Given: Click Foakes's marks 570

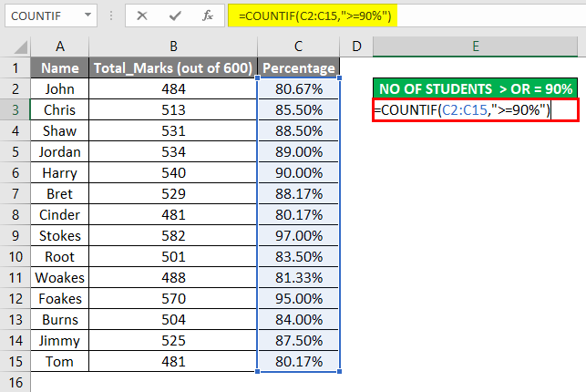Looking at the screenshot, I should (x=173, y=299).
